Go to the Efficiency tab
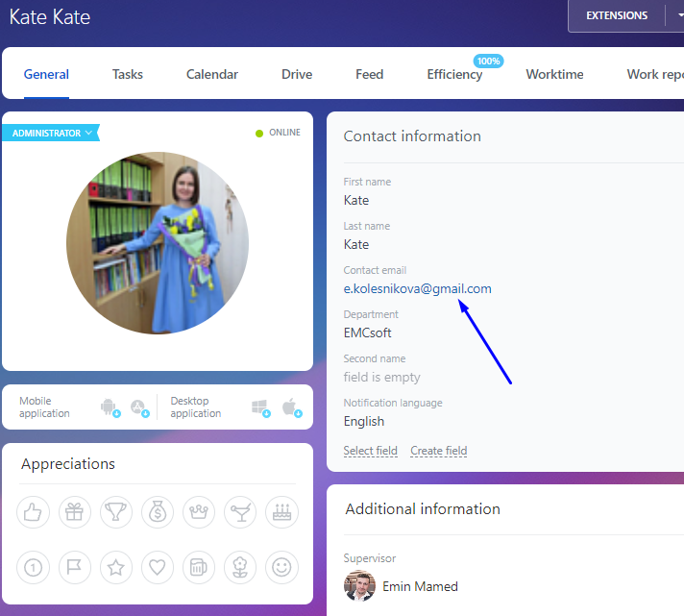Image resolution: width=684 pixels, height=616 pixels. [454, 74]
